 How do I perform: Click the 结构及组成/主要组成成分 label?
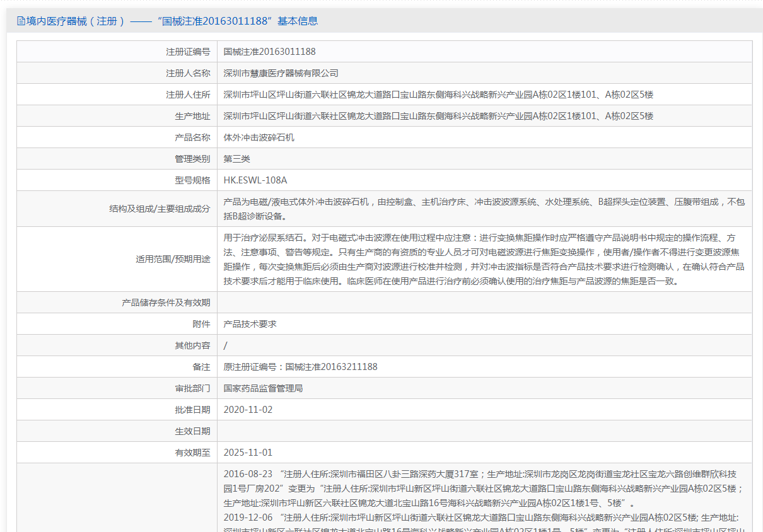pyautogui.click(x=160, y=209)
